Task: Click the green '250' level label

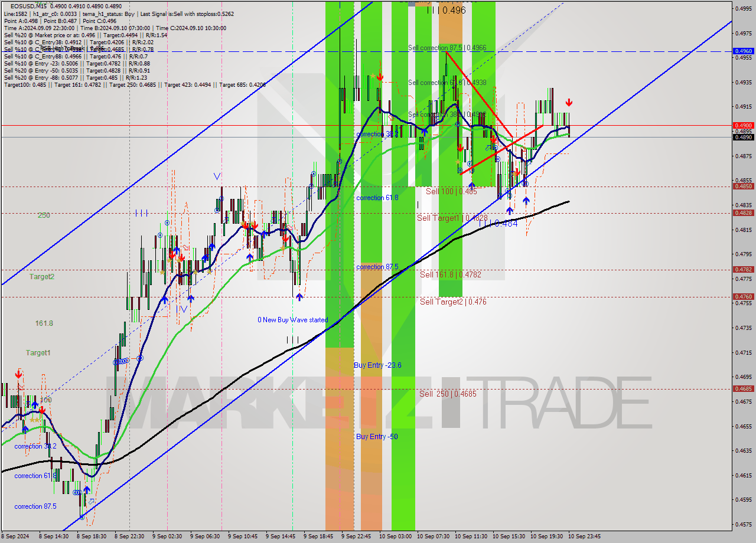Action: [x=44, y=215]
